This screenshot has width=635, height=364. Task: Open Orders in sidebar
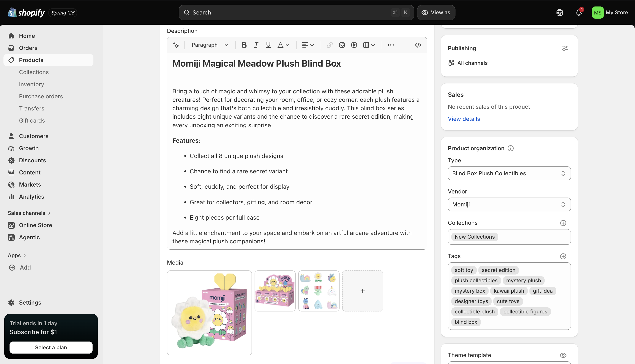click(48, 48)
